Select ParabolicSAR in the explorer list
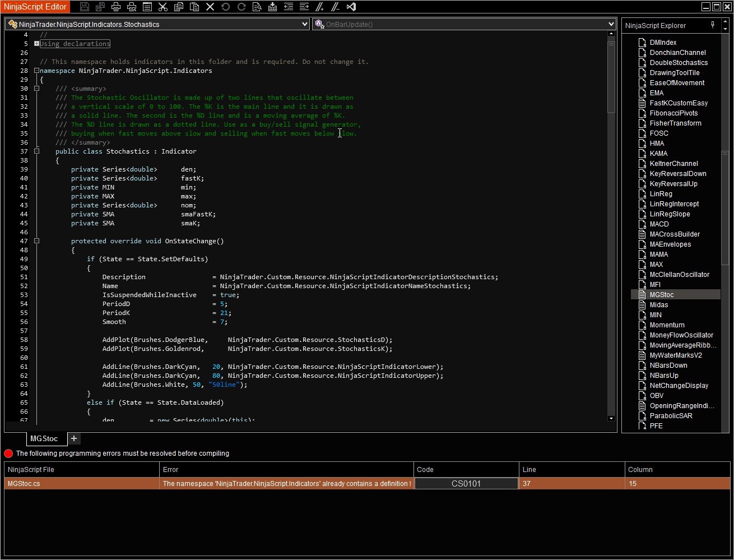The width and height of the screenshot is (734, 560). 671,416
